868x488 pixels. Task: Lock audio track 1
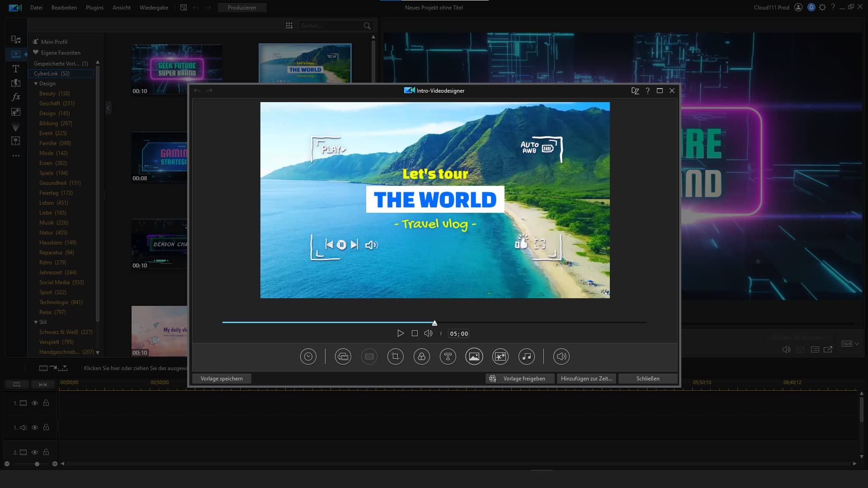46,427
